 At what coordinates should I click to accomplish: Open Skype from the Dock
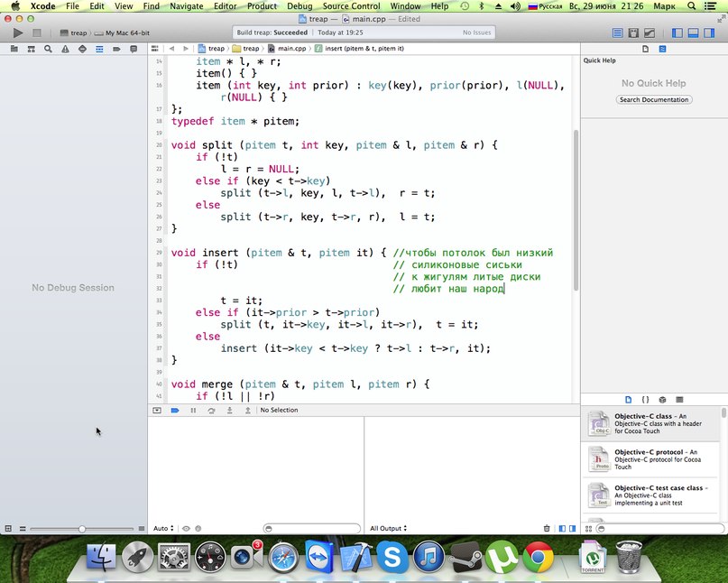392,557
